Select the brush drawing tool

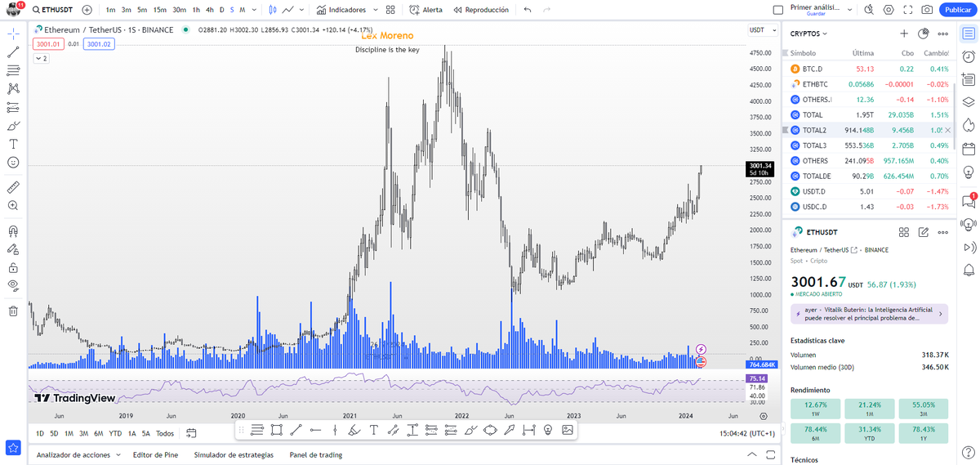pyautogui.click(x=13, y=126)
